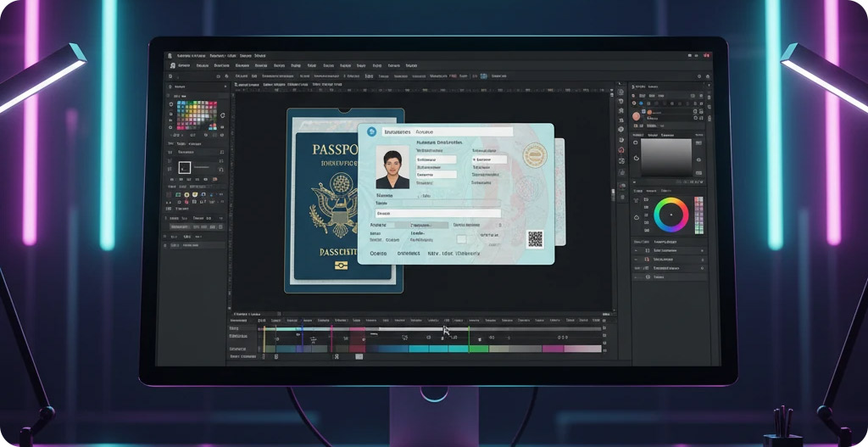
Task: Select the magenta timeline marker
Action: point(331,339)
